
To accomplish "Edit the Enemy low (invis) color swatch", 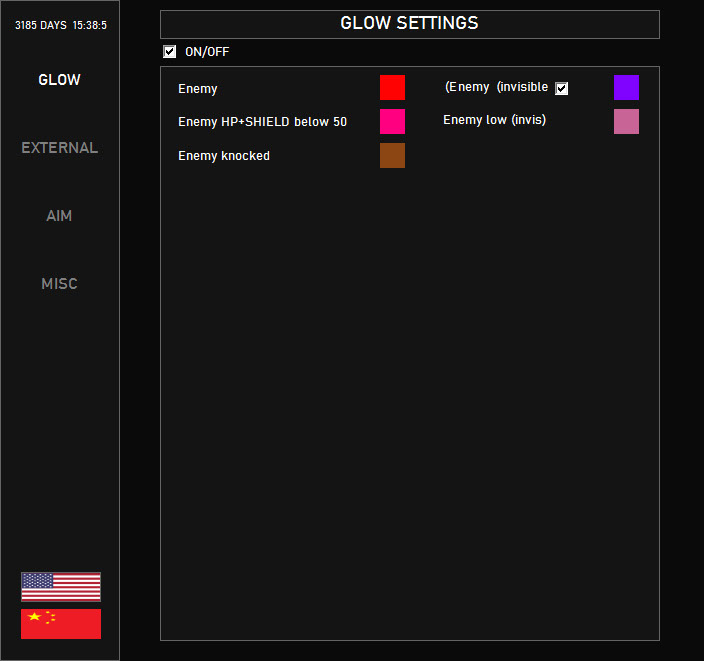I will (x=626, y=122).
